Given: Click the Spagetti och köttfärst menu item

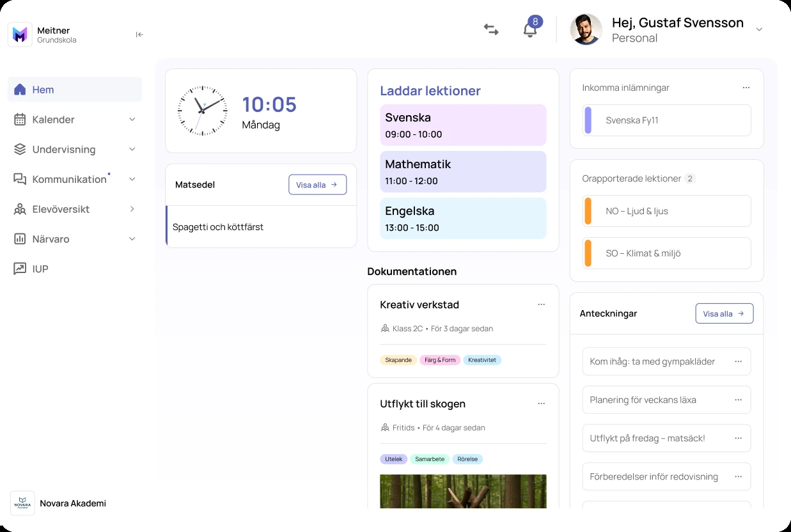Looking at the screenshot, I should click(x=261, y=227).
